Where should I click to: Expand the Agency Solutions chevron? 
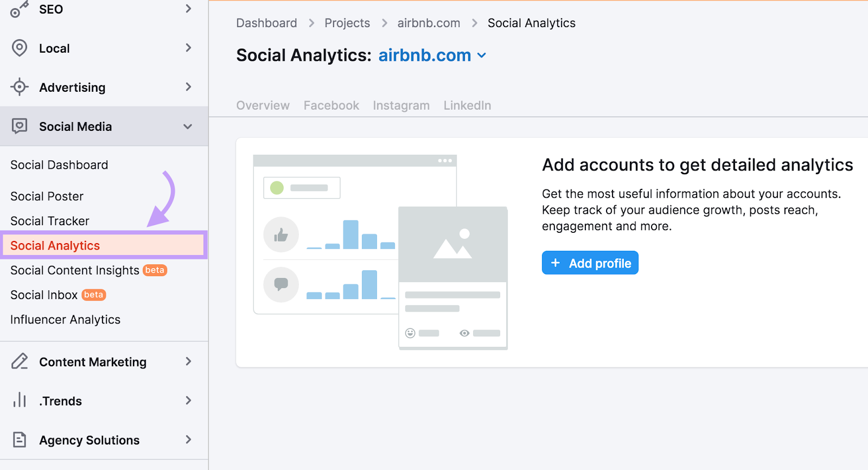(x=188, y=440)
